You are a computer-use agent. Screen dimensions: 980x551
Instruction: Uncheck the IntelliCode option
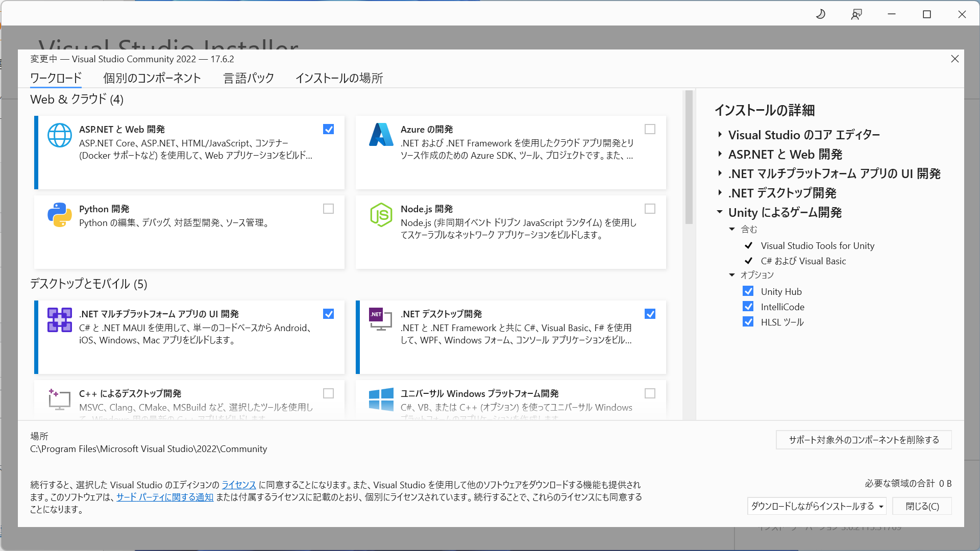748,307
